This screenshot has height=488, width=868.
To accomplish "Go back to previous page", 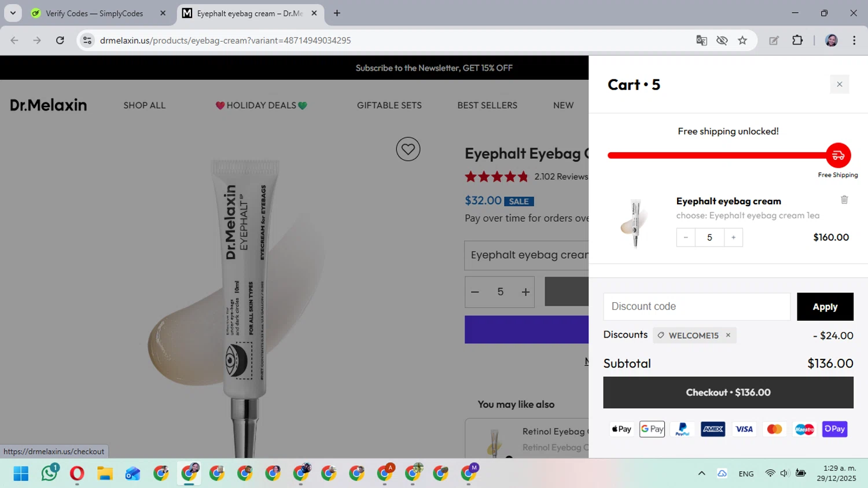I will [x=14, y=41].
